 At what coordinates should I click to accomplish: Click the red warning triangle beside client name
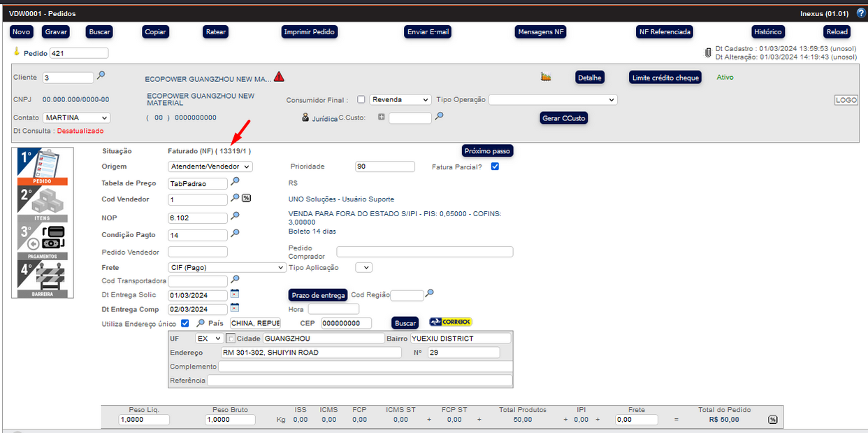pyautogui.click(x=279, y=77)
